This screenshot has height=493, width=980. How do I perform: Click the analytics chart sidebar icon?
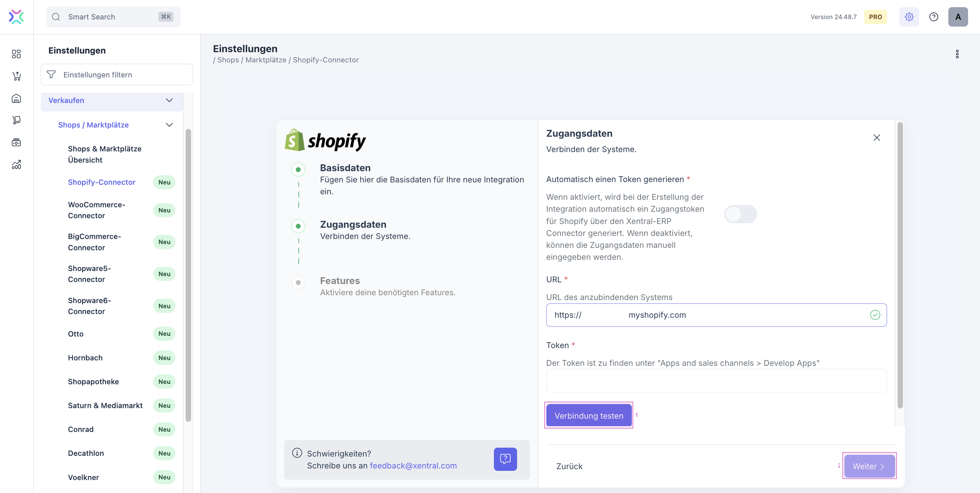tap(16, 164)
